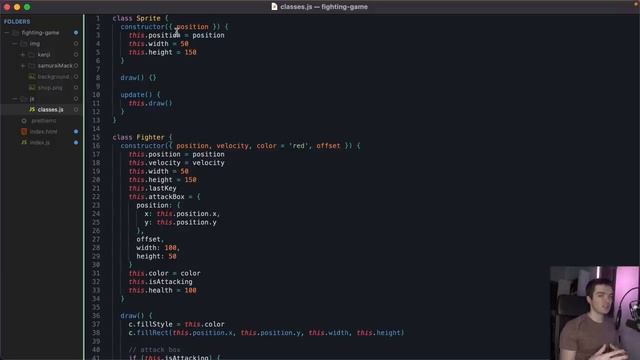Image resolution: width=640 pixels, height=360 pixels.
Task: Click 'this.isAttacking' on line 32
Action: pyautogui.click(x=160, y=282)
